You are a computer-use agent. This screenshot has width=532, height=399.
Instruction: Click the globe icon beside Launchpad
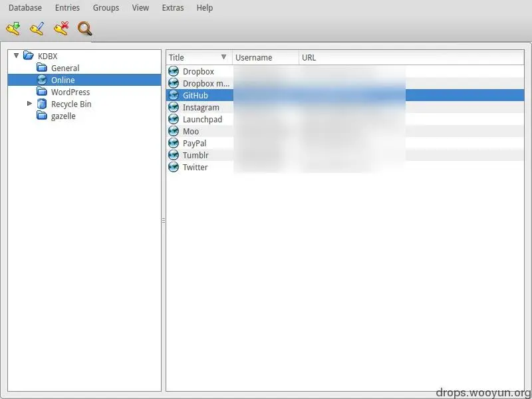[x=174, y=119]
